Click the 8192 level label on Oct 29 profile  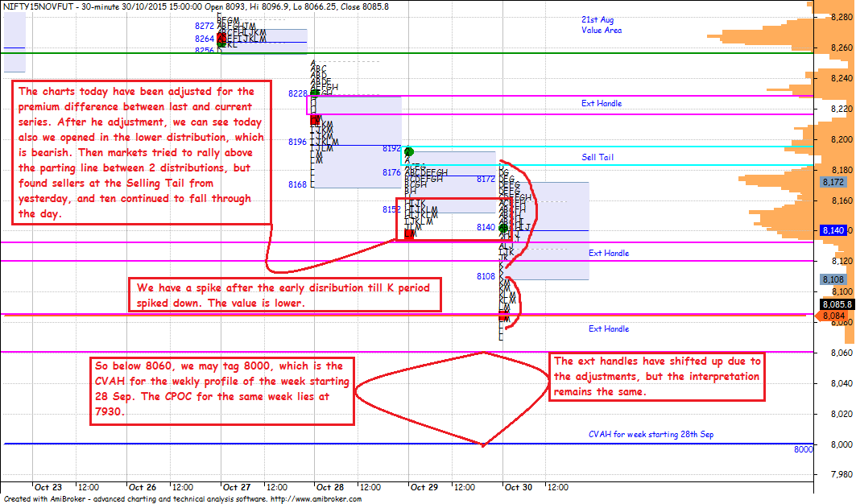click(x=392, y=148)
